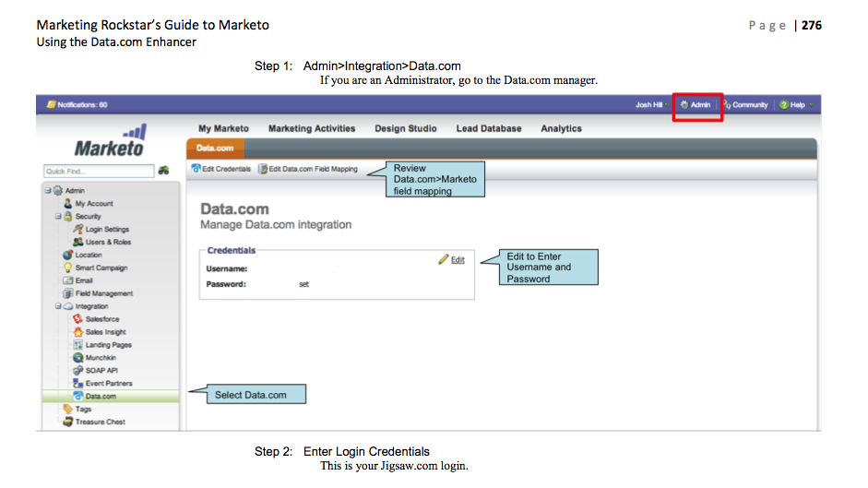Click Edit Credentials toolbar button
Viewport: 868px width, 488px height.
[x=220, y=169]
